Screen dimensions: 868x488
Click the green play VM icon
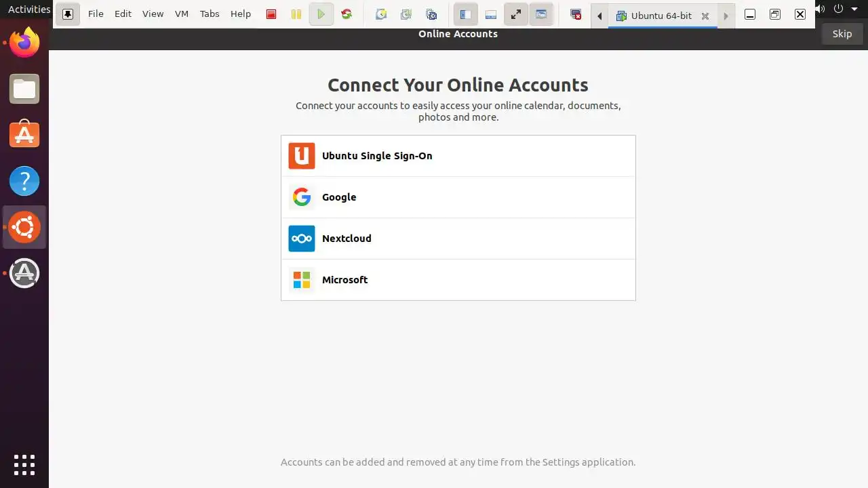(x=321, y=14)
